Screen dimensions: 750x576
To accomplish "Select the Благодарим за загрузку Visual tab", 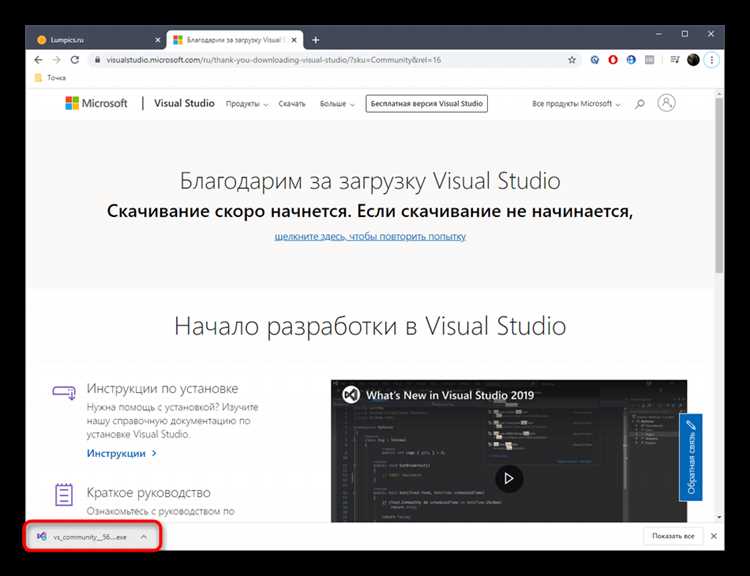I will point(234,40).
